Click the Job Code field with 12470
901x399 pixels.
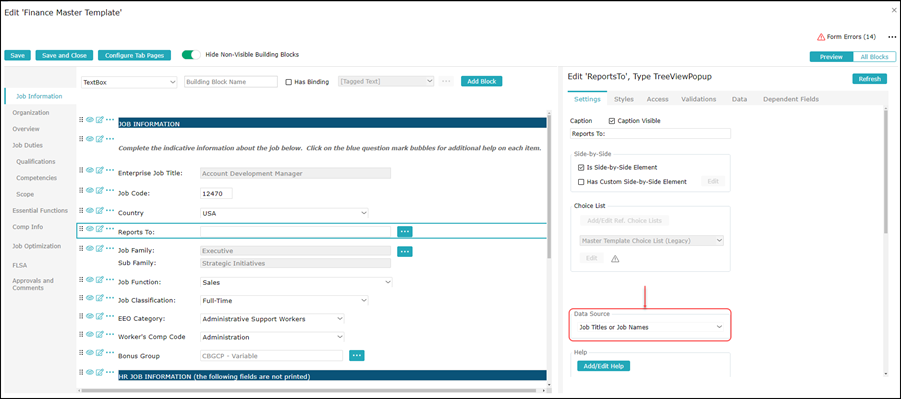click(216, 193)
